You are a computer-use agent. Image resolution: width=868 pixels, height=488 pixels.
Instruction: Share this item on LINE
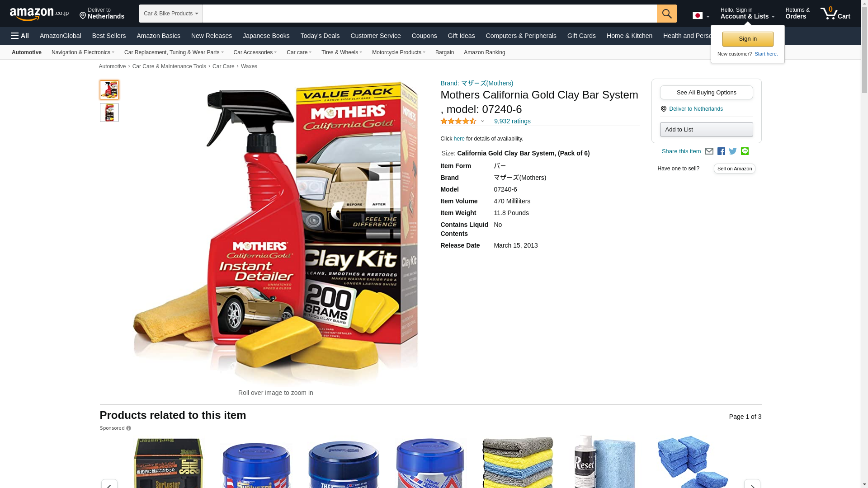point(745,151)
